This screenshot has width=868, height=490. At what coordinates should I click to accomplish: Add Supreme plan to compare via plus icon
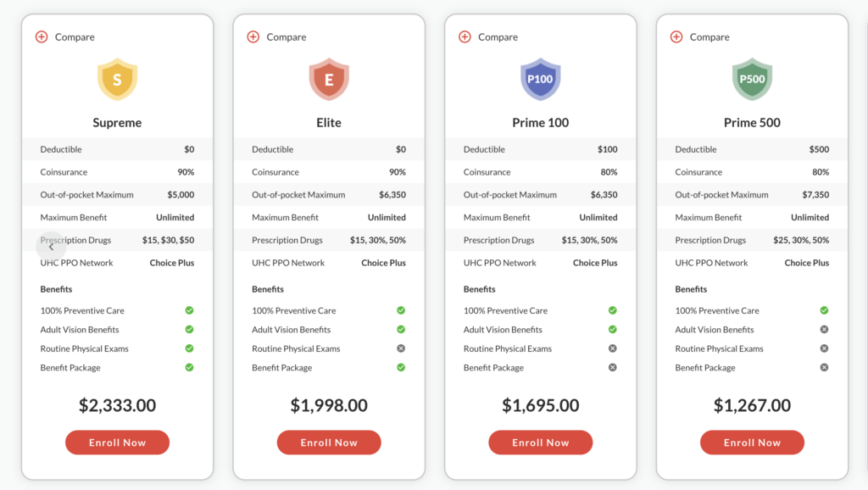tap(42, 36)
